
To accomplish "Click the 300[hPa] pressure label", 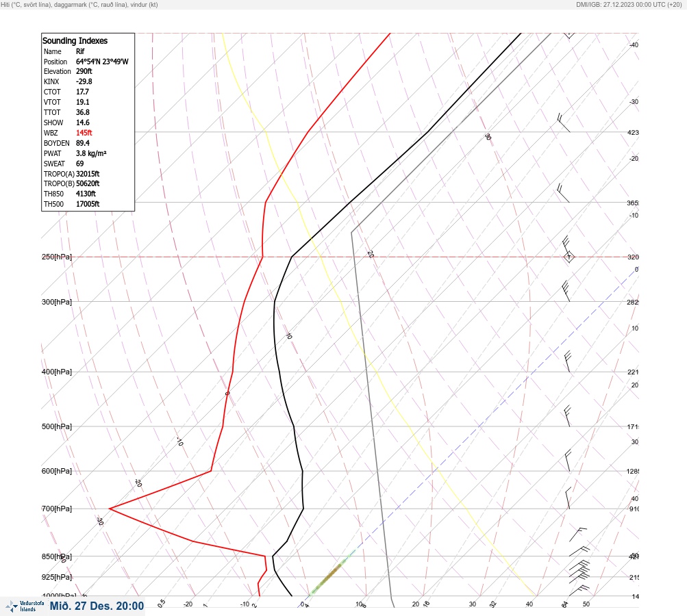I will [57, 302].
